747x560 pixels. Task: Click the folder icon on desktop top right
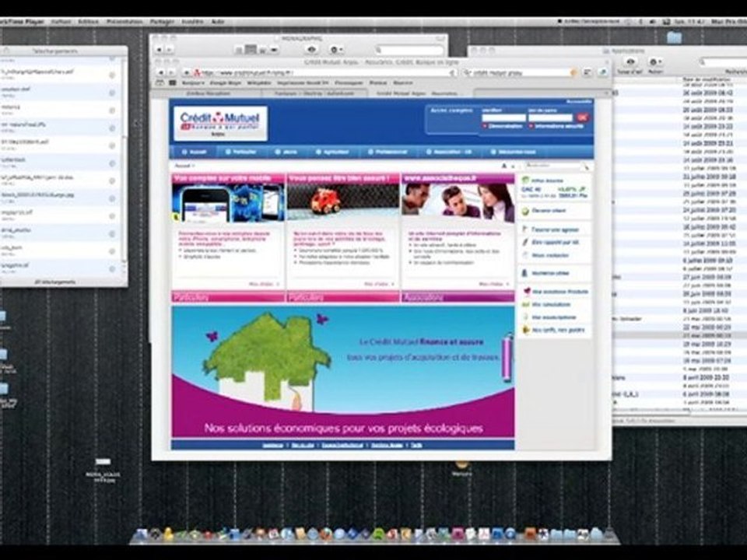(674, 37)
